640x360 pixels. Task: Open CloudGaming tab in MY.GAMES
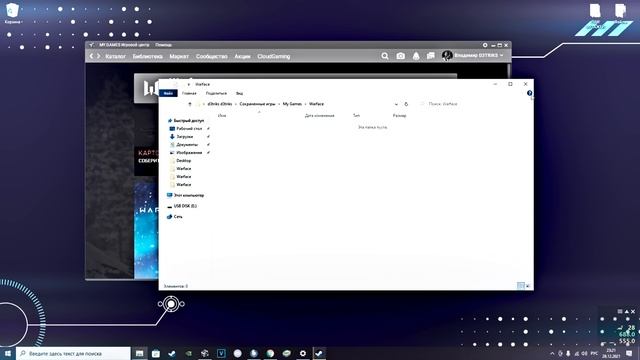click(273, 56)
